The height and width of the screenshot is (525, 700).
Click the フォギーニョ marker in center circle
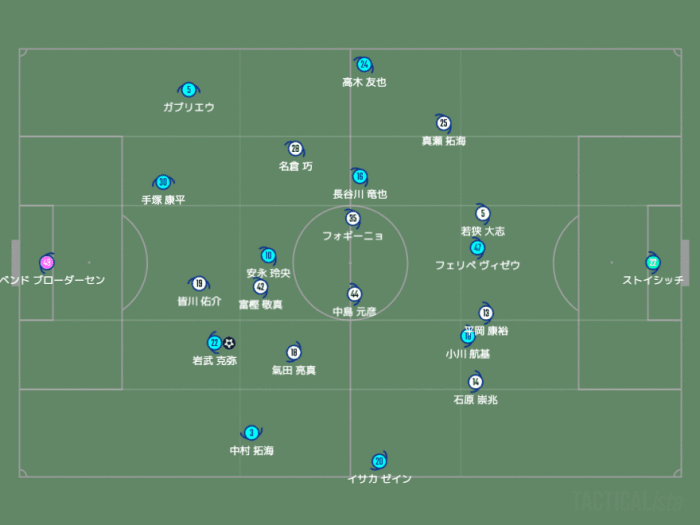352,218
